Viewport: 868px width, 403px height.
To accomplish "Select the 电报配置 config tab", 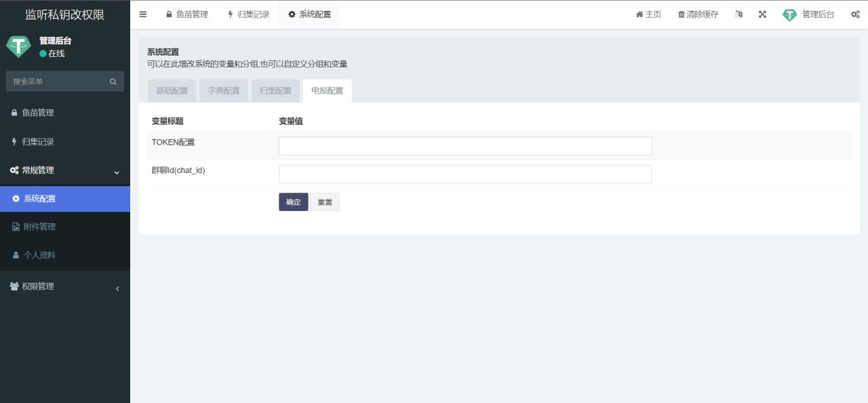I will pyautogui.click(x=327, y=91).
